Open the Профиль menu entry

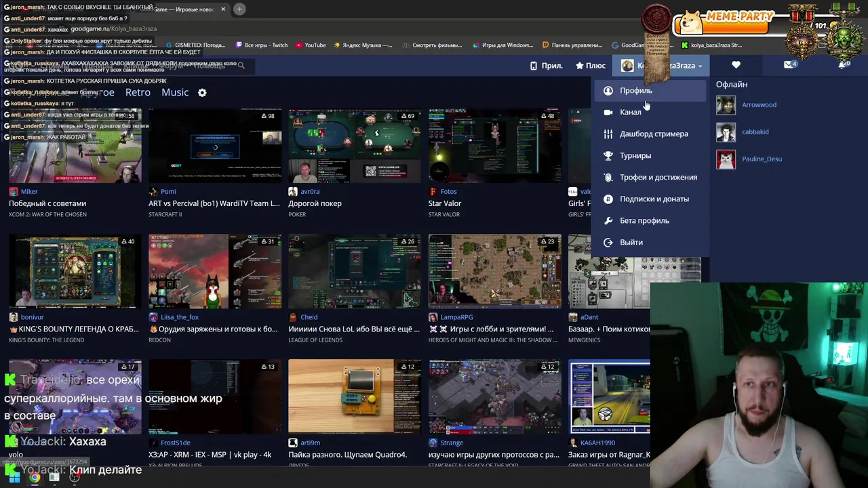click(651, 90)
